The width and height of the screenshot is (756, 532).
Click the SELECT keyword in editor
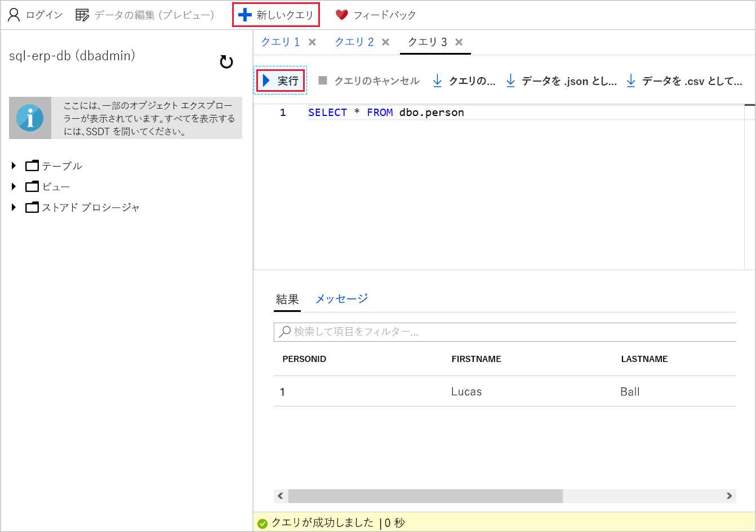pos(328,113)
